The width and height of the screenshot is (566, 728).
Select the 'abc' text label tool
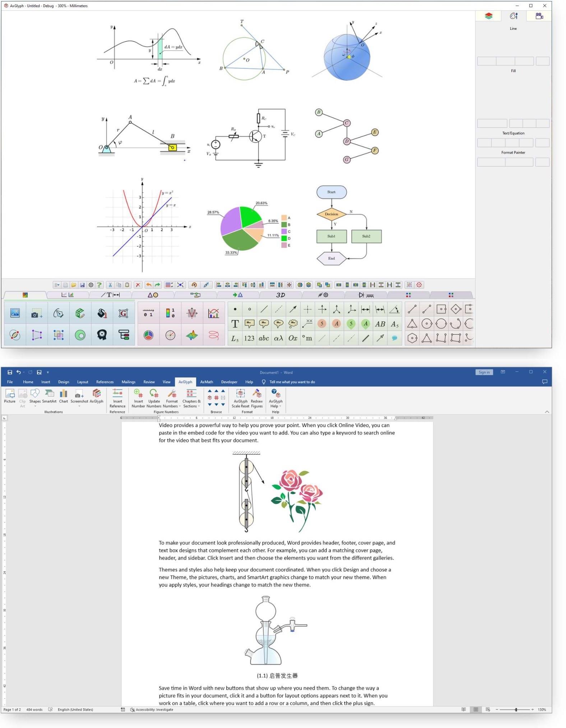pyautogui.click(x=264, y=338)
